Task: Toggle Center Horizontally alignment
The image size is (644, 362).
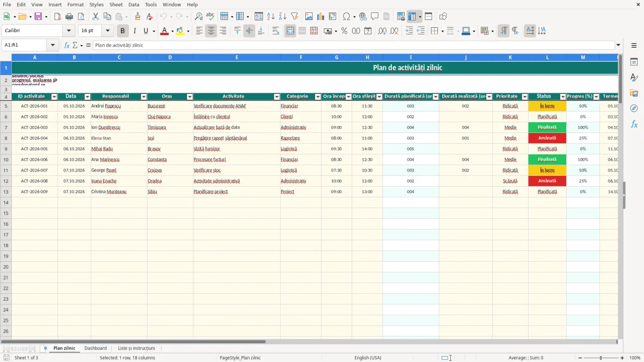Action: click(x=211, y=31)
